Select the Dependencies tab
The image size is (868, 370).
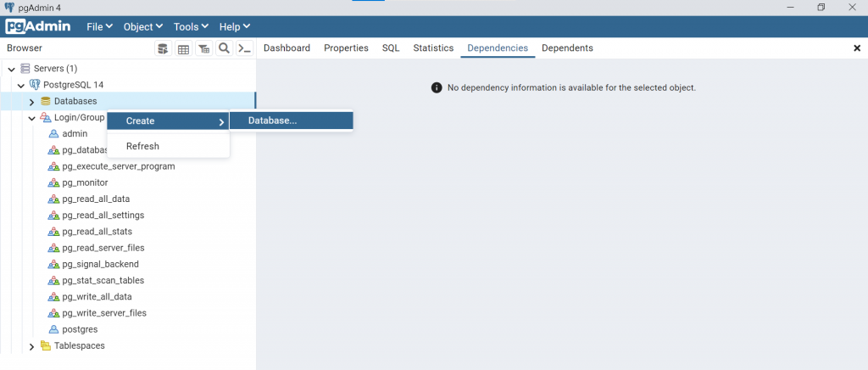click(x=498, y=48)
